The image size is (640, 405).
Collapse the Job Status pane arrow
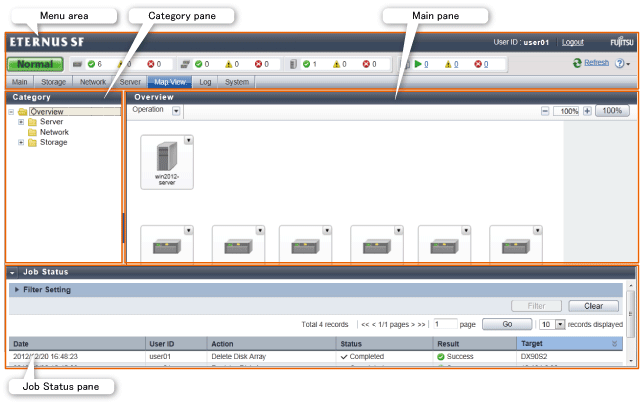(12, 273)
